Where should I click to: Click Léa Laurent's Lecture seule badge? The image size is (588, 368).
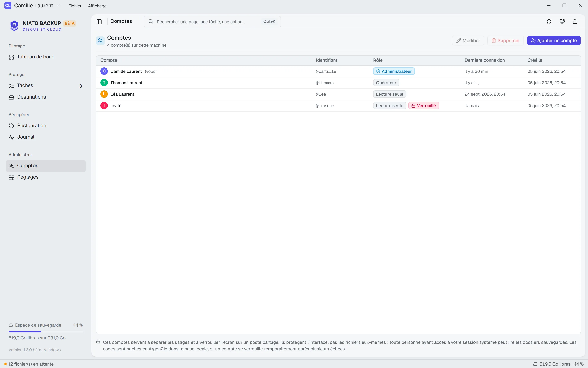point(390,94)
